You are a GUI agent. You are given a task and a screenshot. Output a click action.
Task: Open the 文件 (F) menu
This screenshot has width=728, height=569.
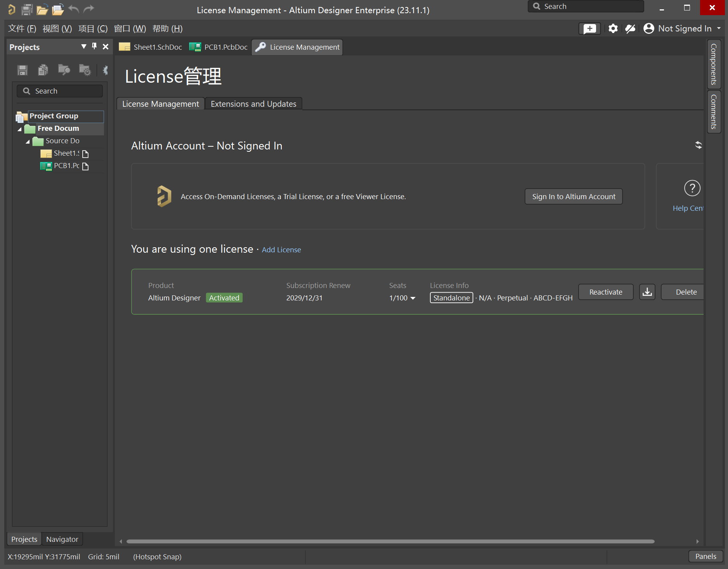point(22,29)
